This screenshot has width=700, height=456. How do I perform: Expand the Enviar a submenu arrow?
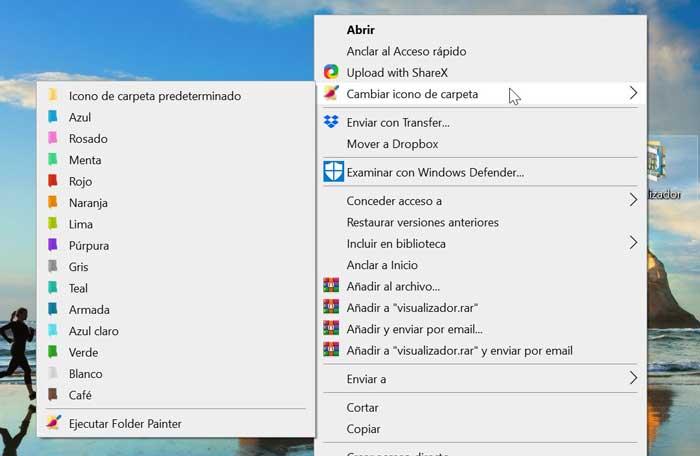[633, 378]
